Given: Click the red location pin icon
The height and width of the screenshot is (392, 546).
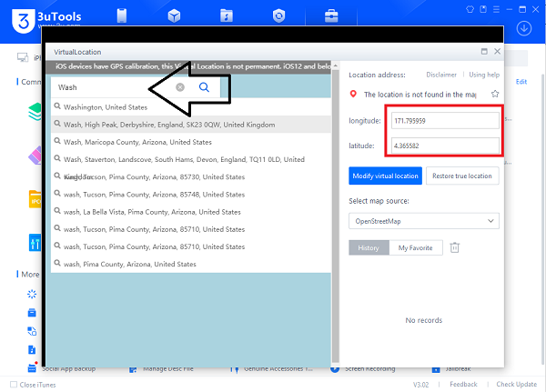Looking at the screenshot, I should tap(353, 94).
